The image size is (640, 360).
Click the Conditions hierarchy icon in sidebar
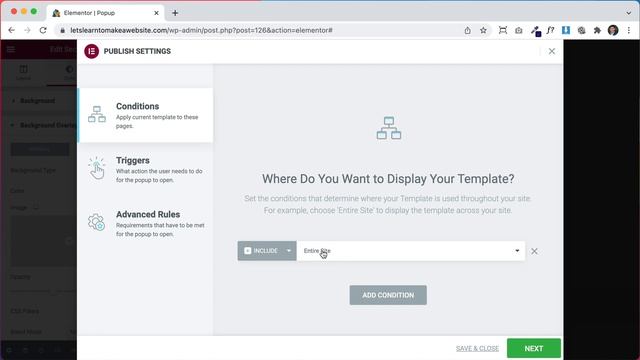tap(97, 114)
